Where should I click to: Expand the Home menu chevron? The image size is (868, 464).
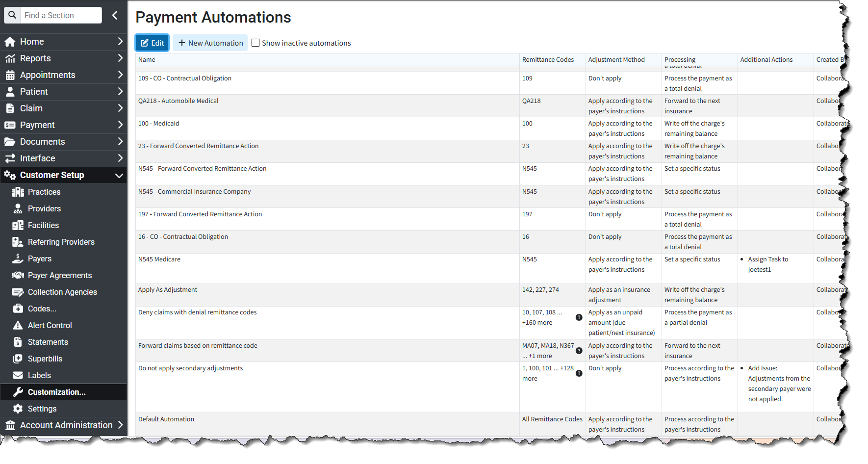[x=120, y=41]
